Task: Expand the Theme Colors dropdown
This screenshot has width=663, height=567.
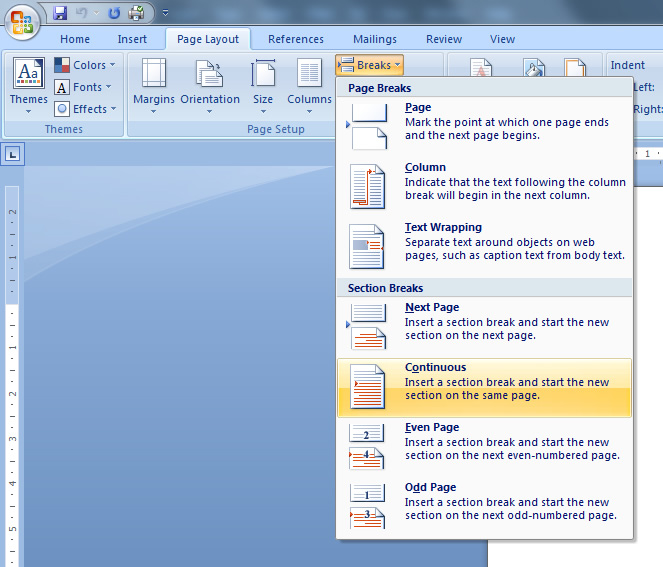Action: tap(85, 65)
